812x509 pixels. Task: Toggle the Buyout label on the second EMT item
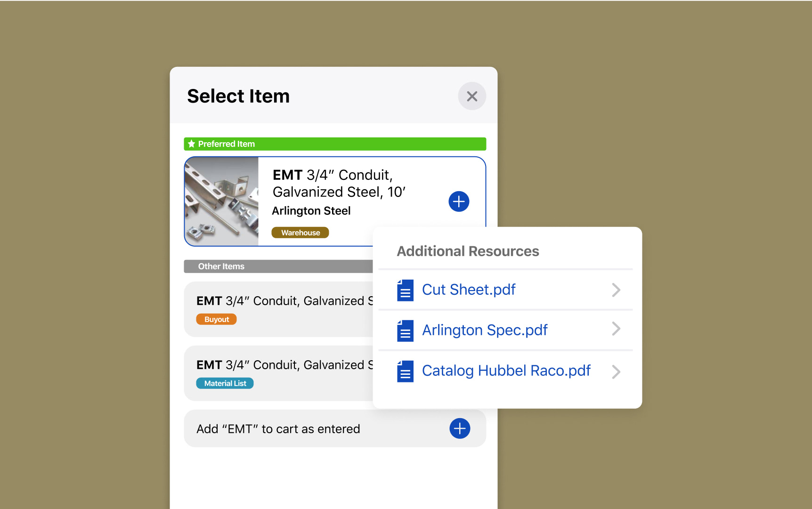click(x=216, y=319)
